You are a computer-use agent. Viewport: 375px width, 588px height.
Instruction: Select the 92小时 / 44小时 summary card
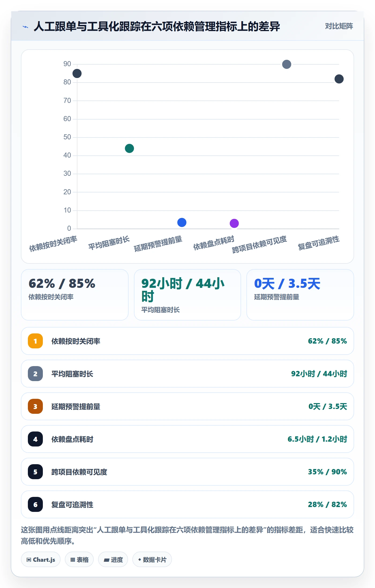187,295
